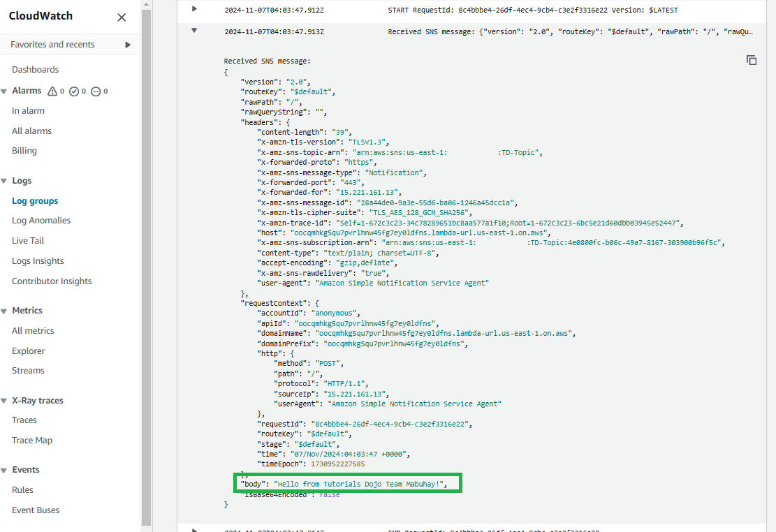Image resolution: width=776 pixels, height=532 pixels.
Task: Collapse the Received SNS message log row
Action: (194, 31)
